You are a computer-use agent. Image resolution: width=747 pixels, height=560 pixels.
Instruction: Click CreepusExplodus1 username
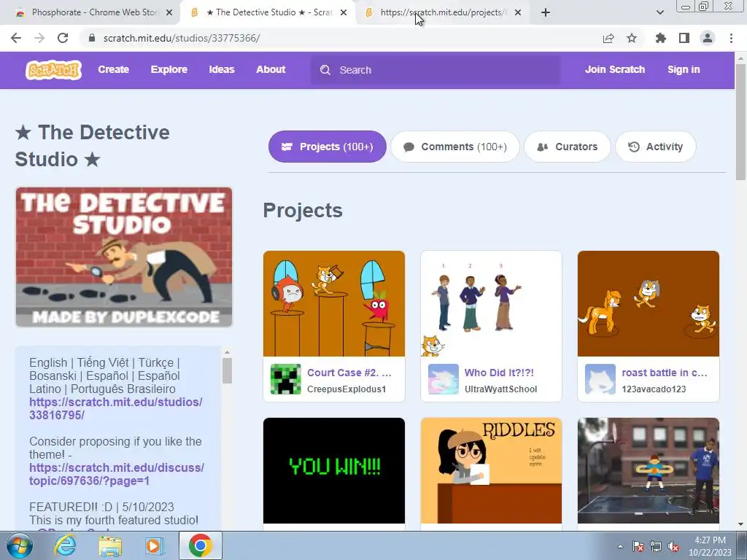click(x=347, y=389)
